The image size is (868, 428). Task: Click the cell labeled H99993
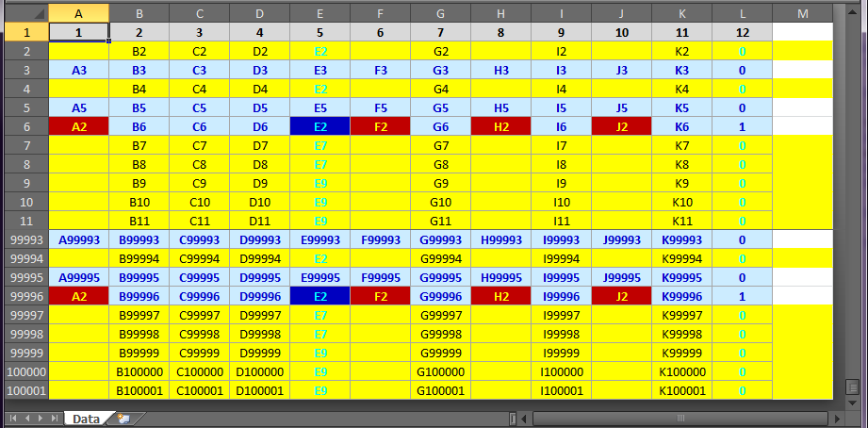501,239
